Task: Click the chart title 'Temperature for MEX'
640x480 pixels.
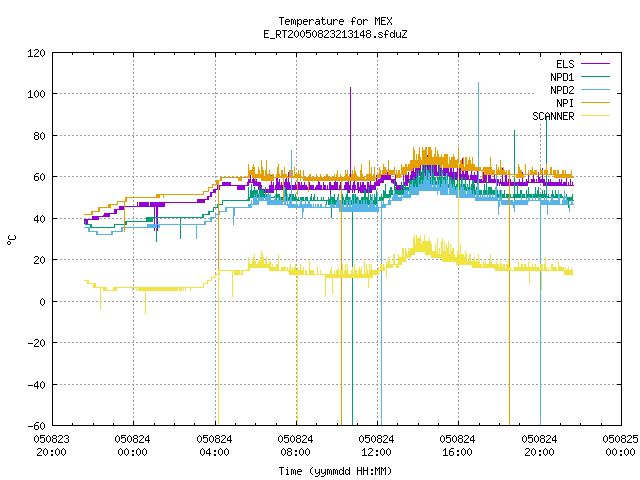Action: (x=335, y=21)
